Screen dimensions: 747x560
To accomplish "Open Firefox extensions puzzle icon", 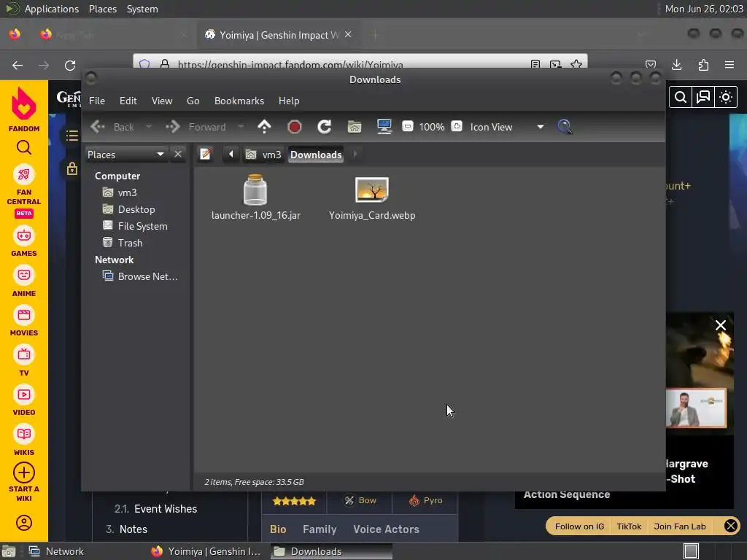I will (x=703, y=65).
